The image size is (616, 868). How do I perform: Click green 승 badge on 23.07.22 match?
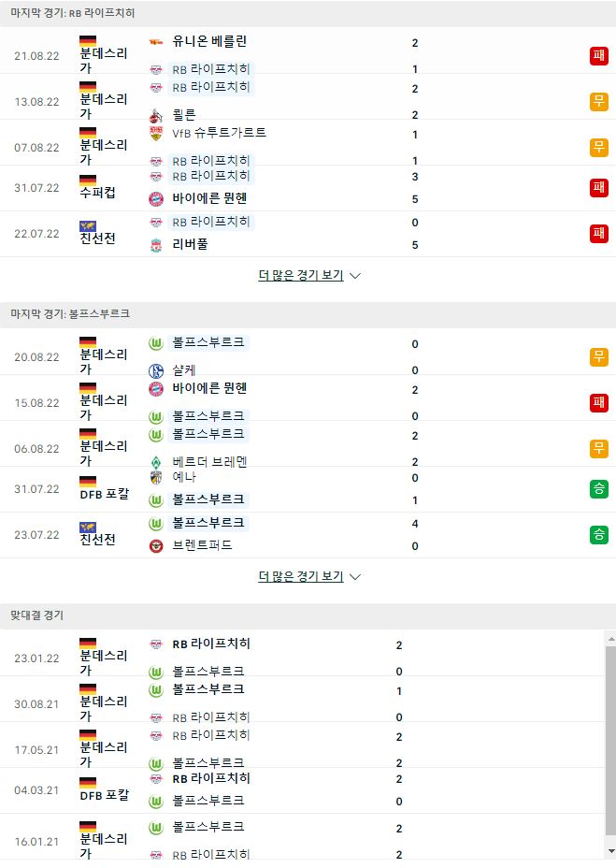coord(598,535)
